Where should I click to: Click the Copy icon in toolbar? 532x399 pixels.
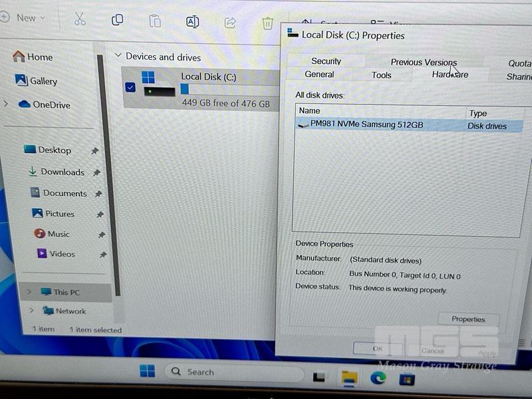coord(117,20)
